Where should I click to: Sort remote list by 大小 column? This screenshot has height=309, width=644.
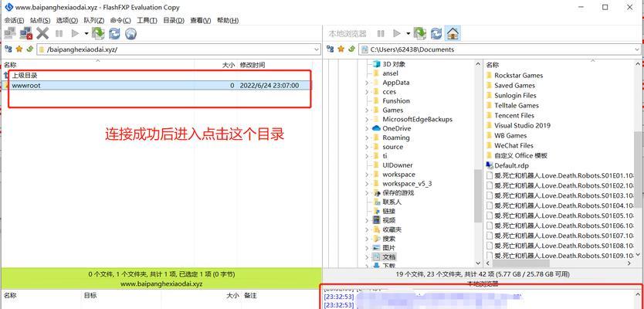tap(228, 65)
